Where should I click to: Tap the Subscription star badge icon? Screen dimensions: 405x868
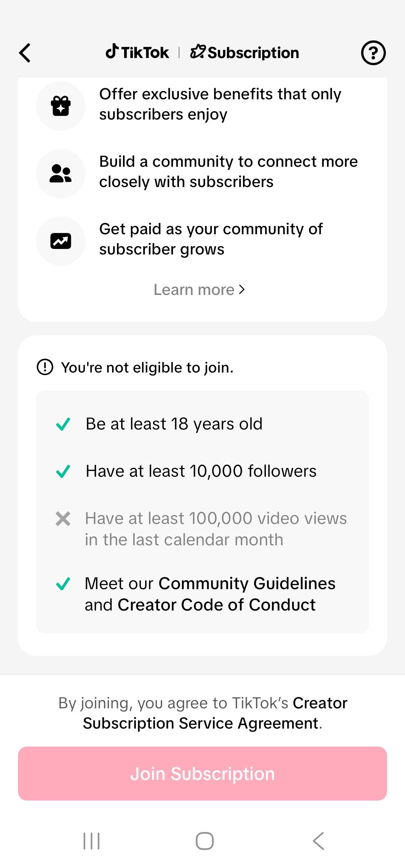point(198,52)
